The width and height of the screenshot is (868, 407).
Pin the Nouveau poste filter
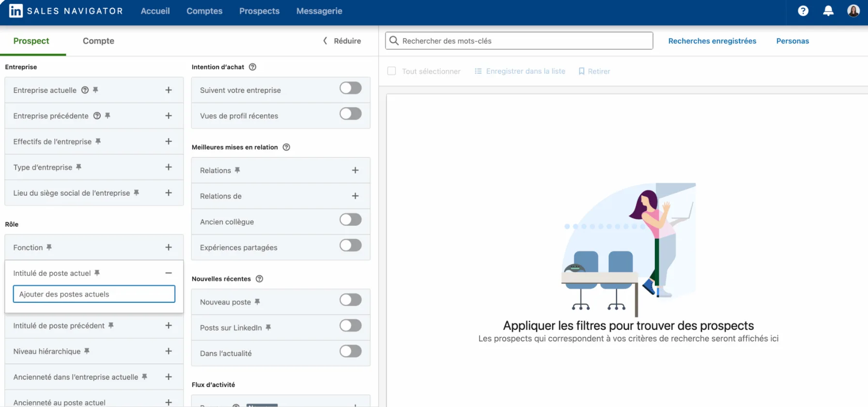(x=257, y=302)
